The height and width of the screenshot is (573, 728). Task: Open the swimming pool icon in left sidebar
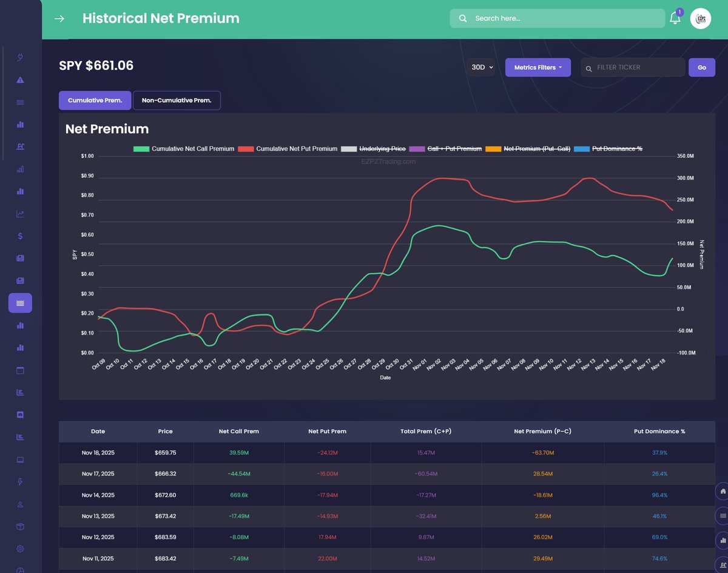[x=20, y=146]
